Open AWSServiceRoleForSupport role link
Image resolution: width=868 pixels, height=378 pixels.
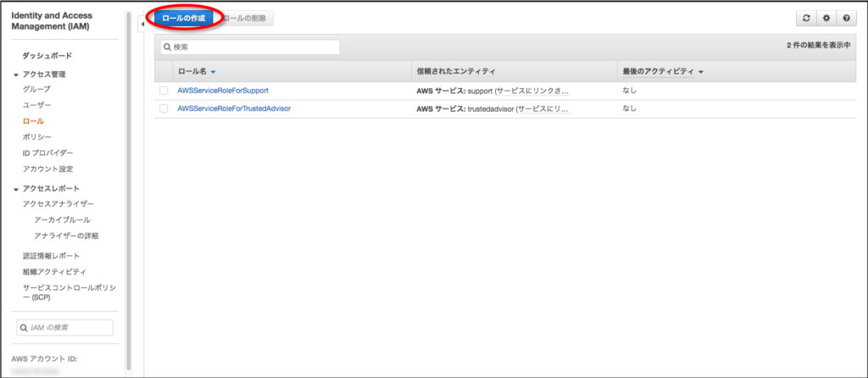pos(223,91)
